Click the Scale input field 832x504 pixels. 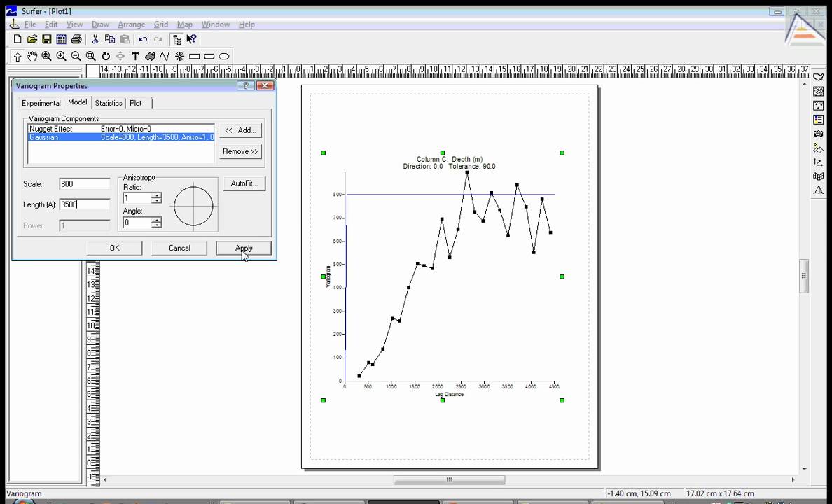(84, 184)
